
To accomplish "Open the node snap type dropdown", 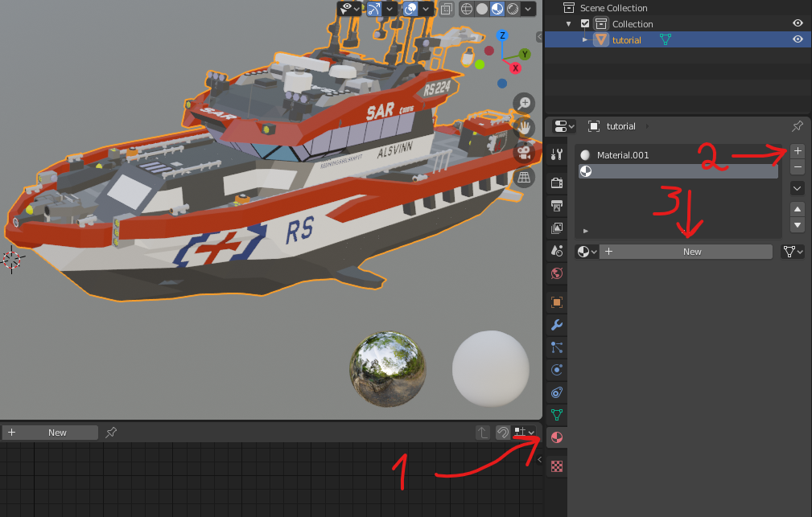I will [x=524, y=432].
